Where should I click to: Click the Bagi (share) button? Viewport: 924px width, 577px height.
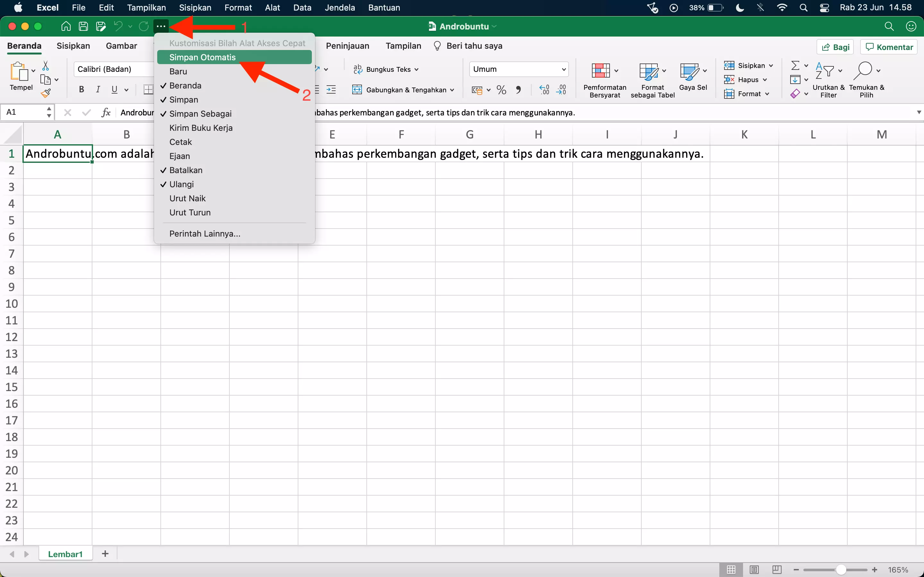point(835,46)
